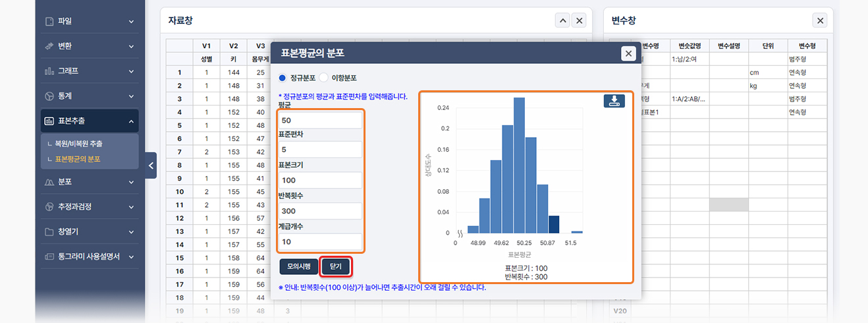Click the 창열기 folder icon
This screenshot has height=323, width=868.
pyautogui.click(x=49, y=232)
